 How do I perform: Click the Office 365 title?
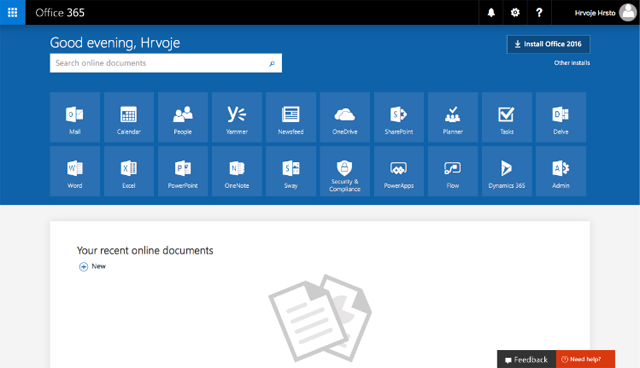(60, 13)
